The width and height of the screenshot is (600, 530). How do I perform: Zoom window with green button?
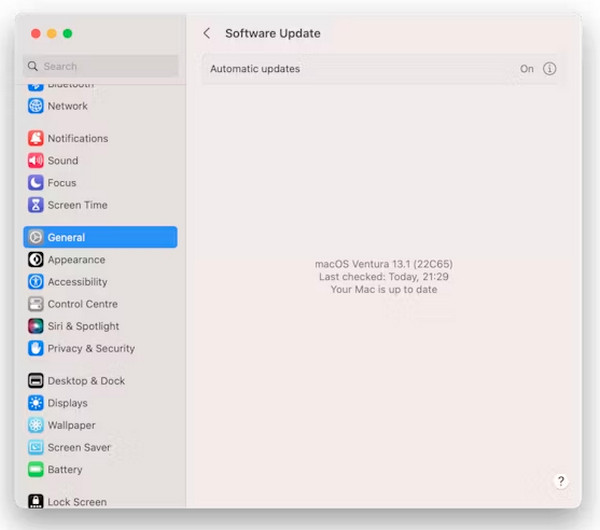[x=68, y=34]
